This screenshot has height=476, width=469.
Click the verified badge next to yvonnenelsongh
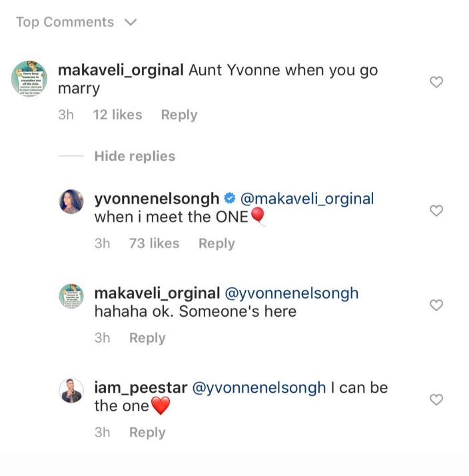pyautogui.click(x=229, y=199)
